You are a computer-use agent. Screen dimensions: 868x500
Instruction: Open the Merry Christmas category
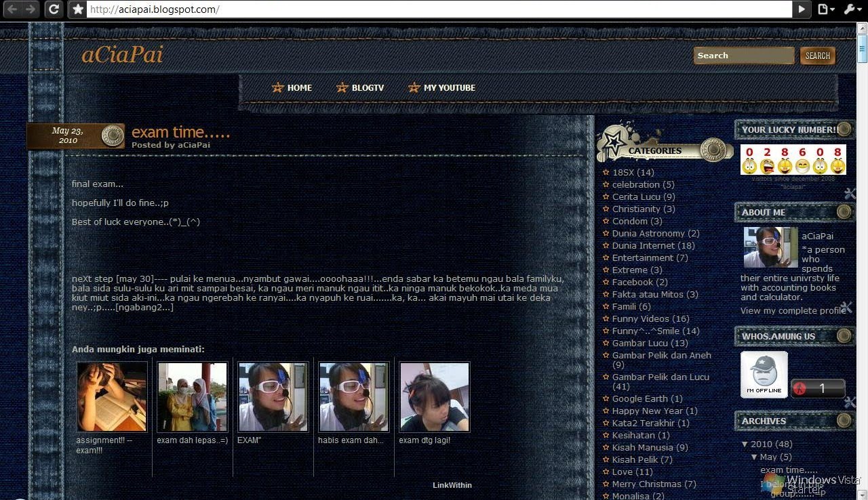(x=654, y=484)
